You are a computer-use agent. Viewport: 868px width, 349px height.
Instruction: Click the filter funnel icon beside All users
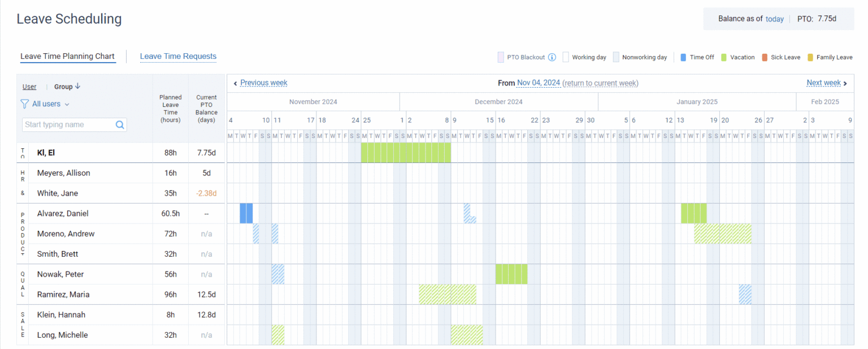point(24,104)
